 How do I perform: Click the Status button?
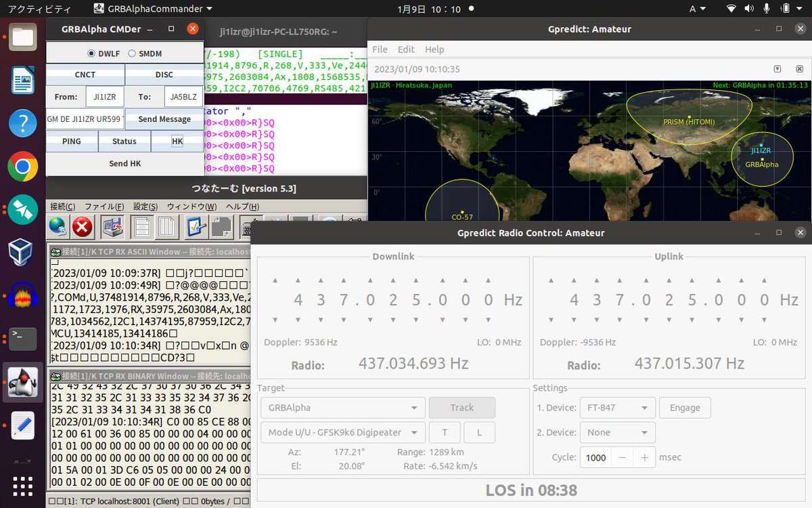(x=125, y=142)
